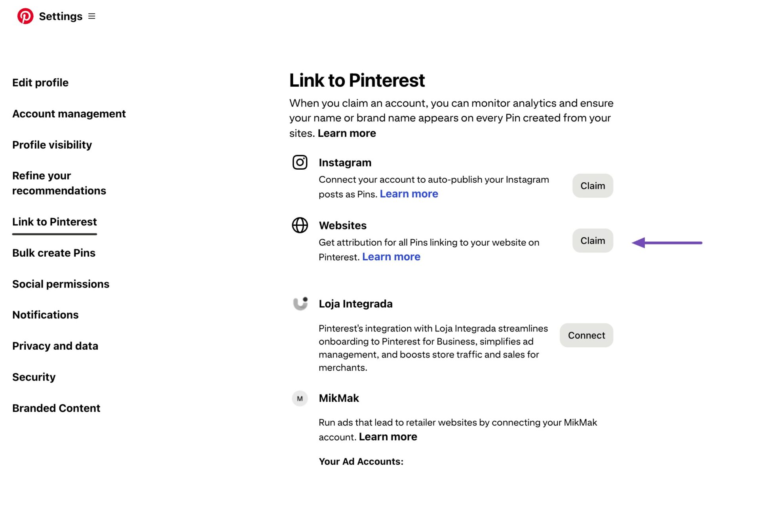Open Account management
The height and width of the screenshot is (532, 760).
click(69, 114)
